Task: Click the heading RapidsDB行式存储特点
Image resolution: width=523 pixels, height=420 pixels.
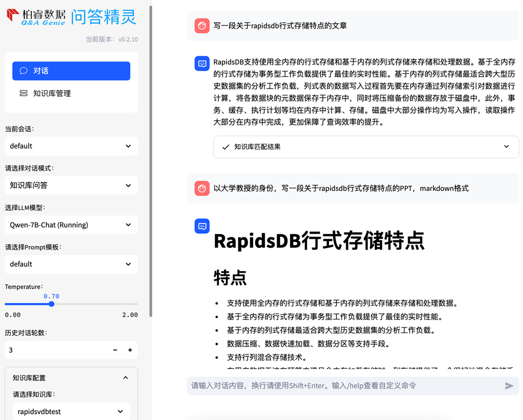Action: point(319,241)
